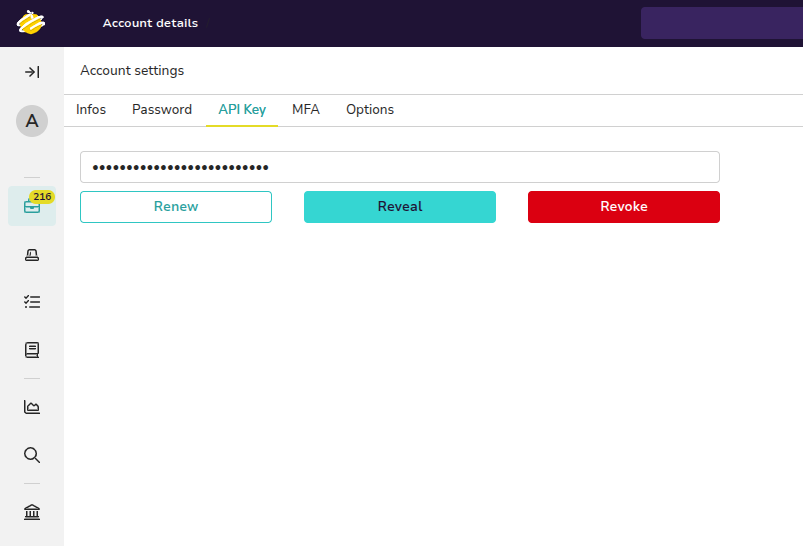Click the Renew API key button
The height and width of the screenshot is (546, 803).
[x=176, y=207]
